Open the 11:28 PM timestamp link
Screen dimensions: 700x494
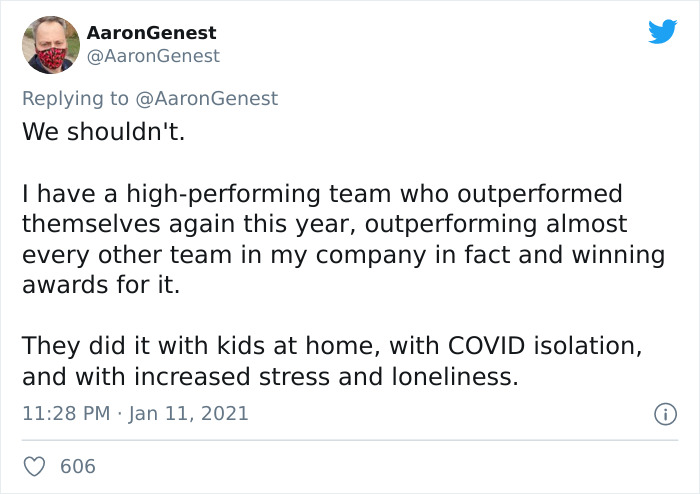pyautogui.click(x=66, y=413)
